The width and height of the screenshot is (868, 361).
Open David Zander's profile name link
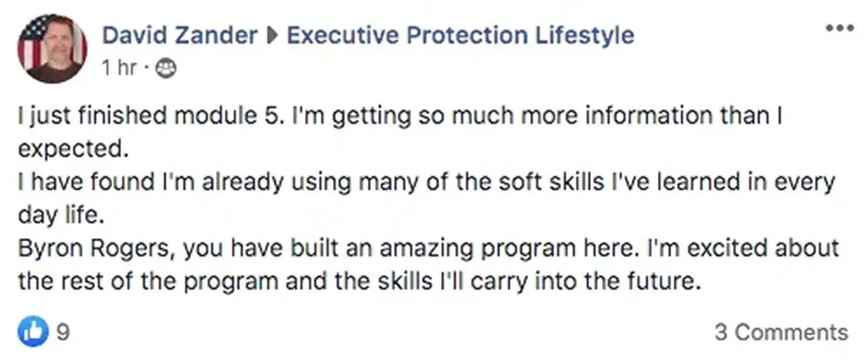coord(180,36)
